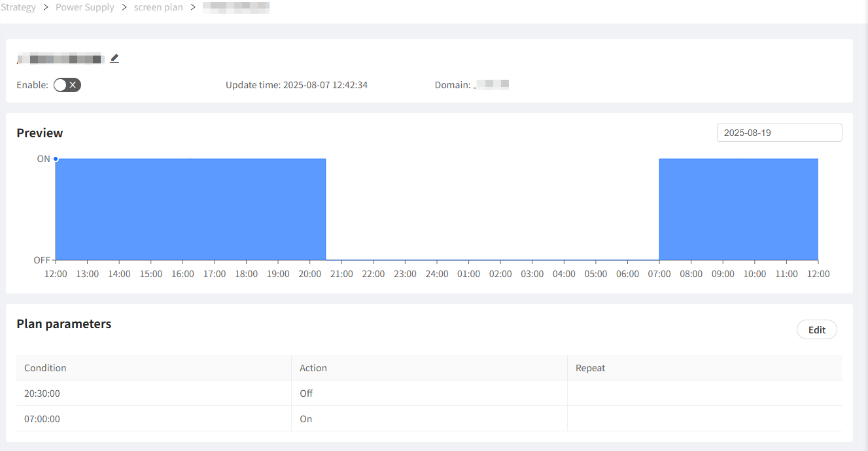Screen dimensions: 868x451
Task: Click the 24:00 axis label
Action: tap(437, 274)
